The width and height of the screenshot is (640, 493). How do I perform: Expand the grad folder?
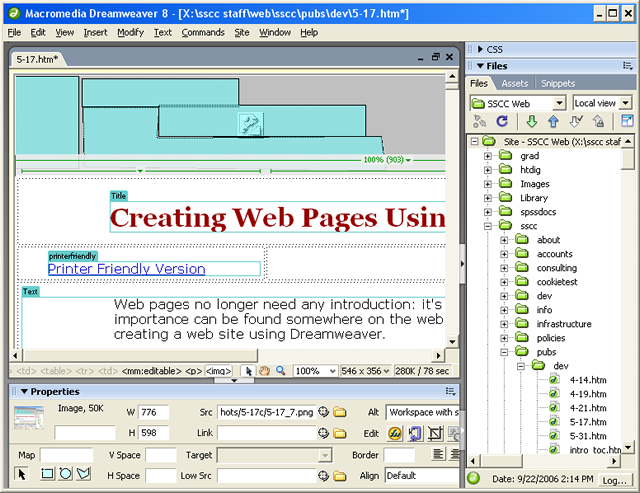click(487, 156)
